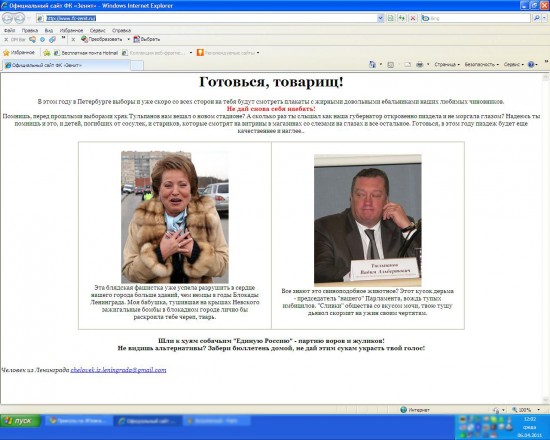Switch to first taskbar window with Chrome icon
The height and width of the screenshot is (440, 550).
click(x=79, y=421)
